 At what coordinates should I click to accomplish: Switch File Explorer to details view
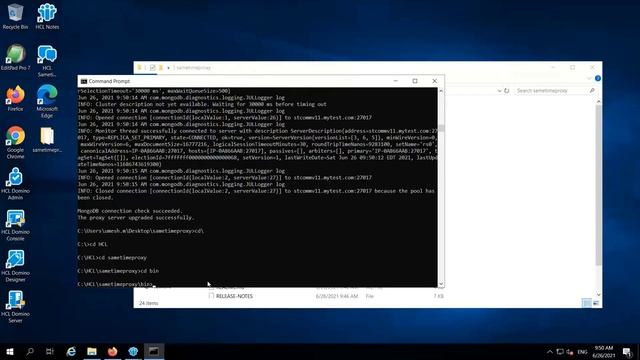click(x=587, y=303)
